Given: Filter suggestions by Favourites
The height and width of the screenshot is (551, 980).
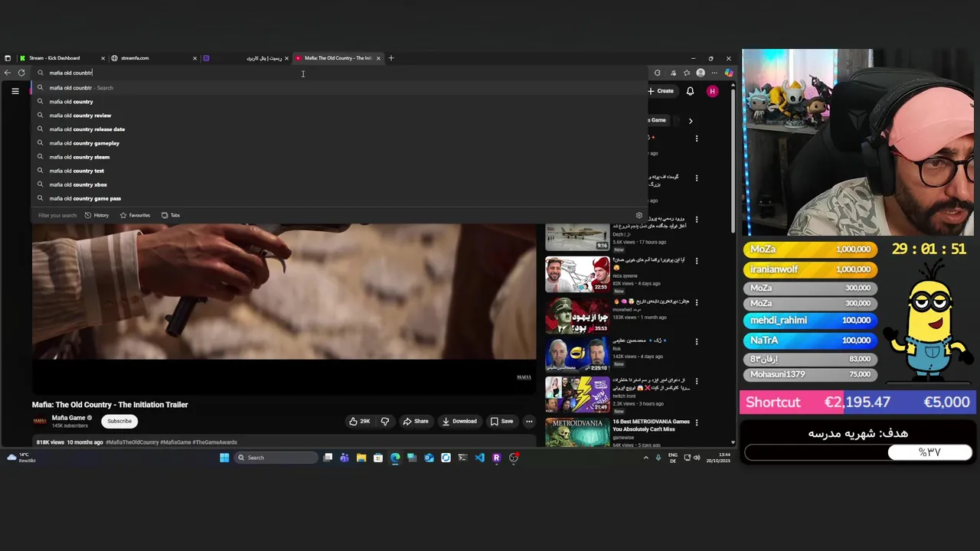Looking at the screenshot, I should point(135,215).
